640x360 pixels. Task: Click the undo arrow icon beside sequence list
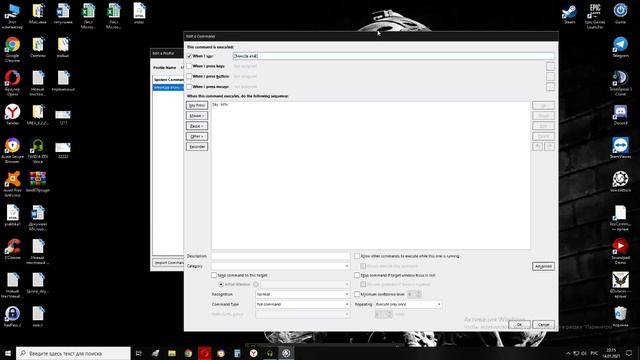(538, 147)
